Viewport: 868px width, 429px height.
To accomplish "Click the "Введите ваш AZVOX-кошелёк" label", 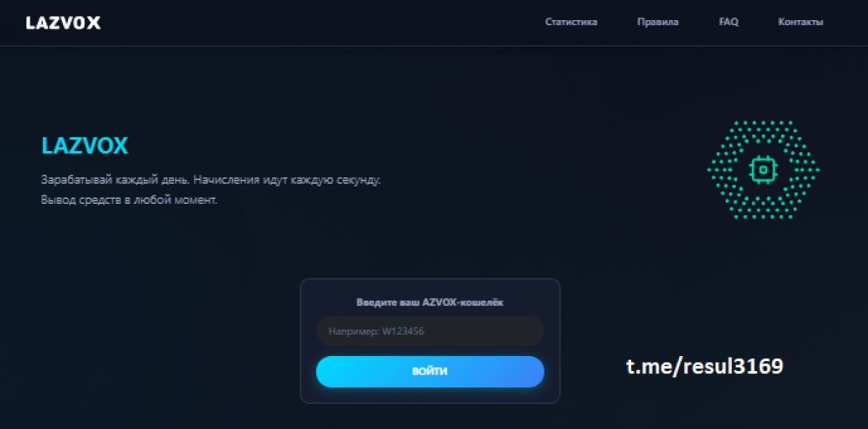I will [429, 302].
